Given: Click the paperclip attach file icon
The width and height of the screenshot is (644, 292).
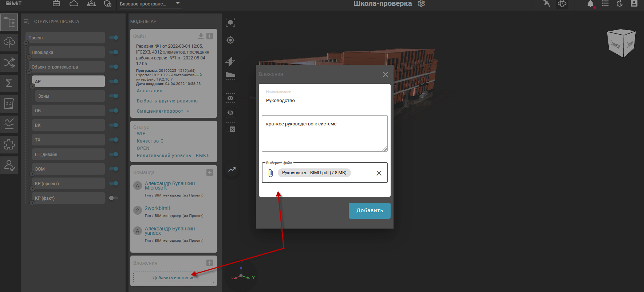Looking at the screenshot, I should point(270,173).
